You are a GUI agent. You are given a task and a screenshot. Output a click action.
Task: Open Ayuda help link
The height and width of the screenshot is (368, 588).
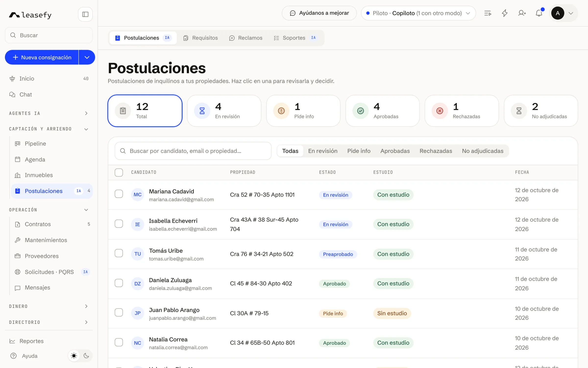24,356
